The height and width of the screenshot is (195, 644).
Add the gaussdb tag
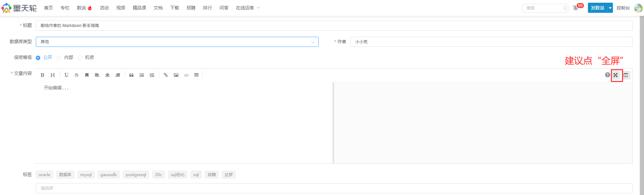click(x=108, y=175)
